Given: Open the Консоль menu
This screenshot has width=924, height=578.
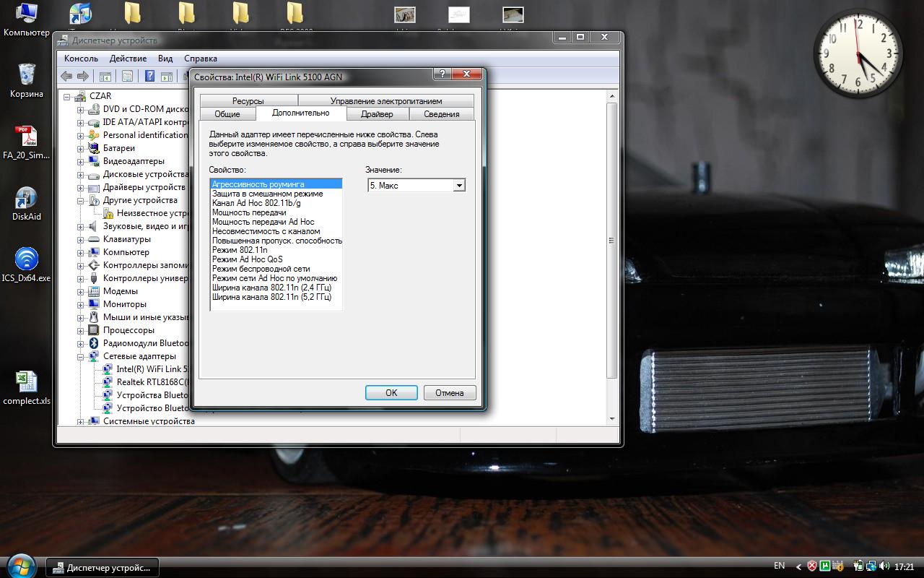Looking at the screenshot, I should tap(81, 59).
